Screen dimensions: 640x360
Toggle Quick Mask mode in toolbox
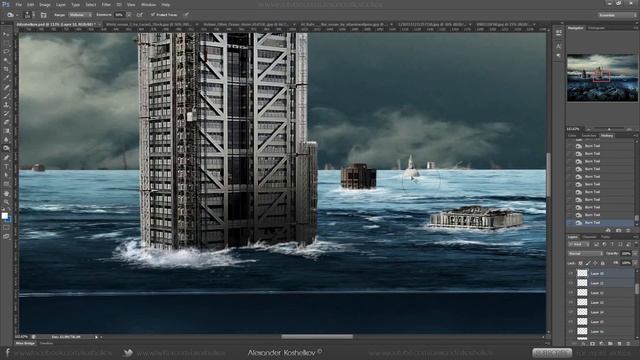(x=6, y=228)
